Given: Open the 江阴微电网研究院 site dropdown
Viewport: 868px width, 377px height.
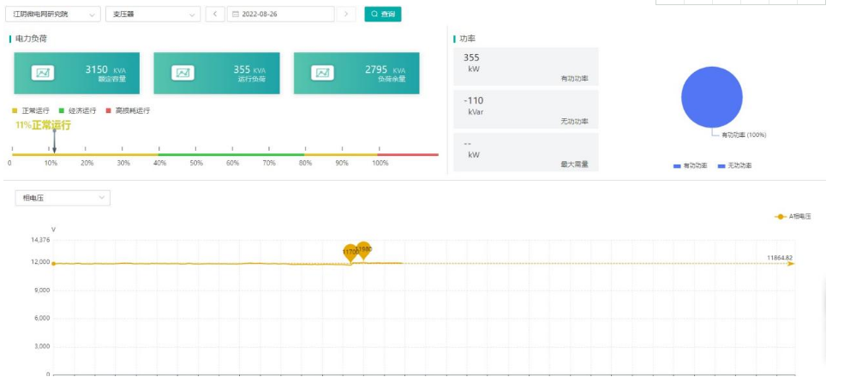Looking at the screenshot, I should (x=53, y=15).
